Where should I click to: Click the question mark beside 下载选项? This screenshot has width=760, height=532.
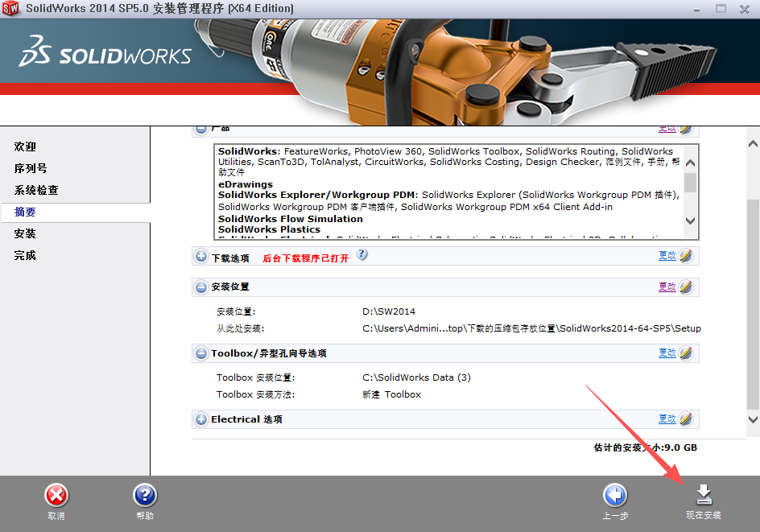[362, 255]
